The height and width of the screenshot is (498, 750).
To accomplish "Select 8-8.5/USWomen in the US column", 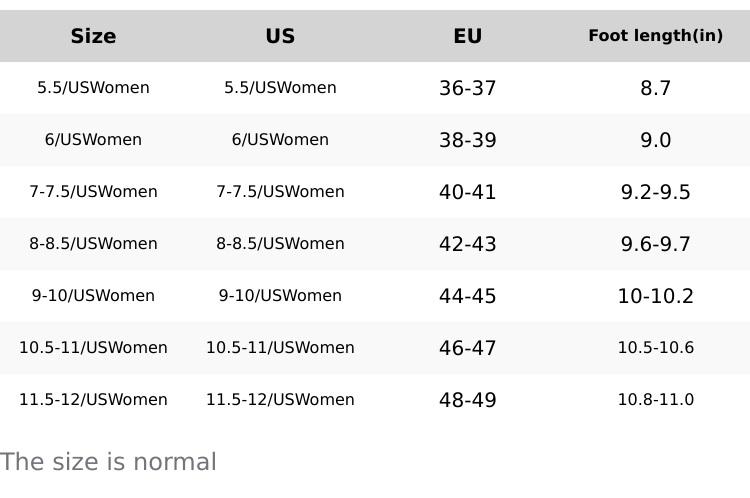I will (x=280, y=244).
